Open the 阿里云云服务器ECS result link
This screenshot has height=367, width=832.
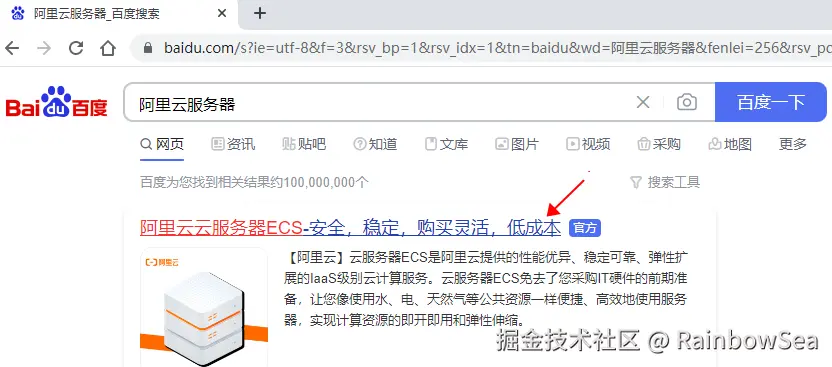[350, 228]
